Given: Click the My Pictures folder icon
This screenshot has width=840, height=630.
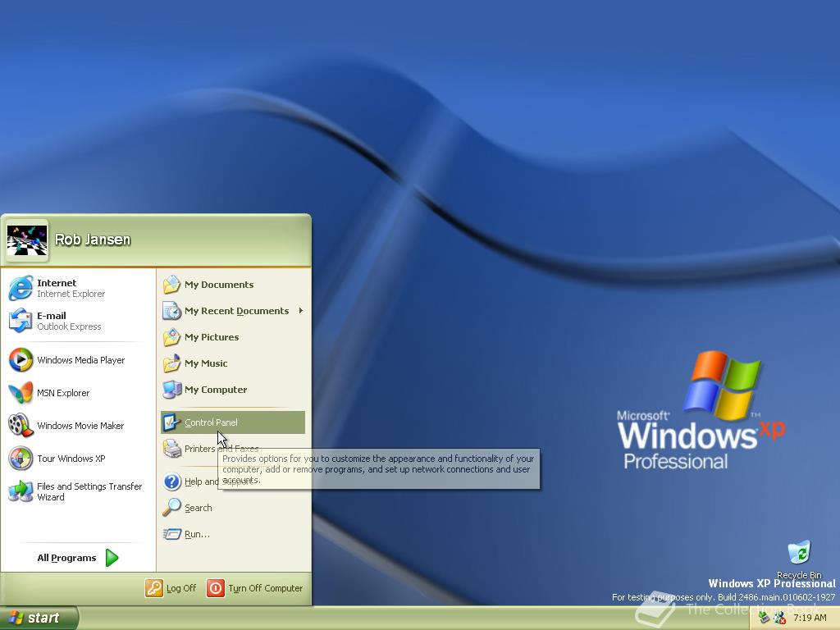Looking at the screenshot, I should [172, 337].
